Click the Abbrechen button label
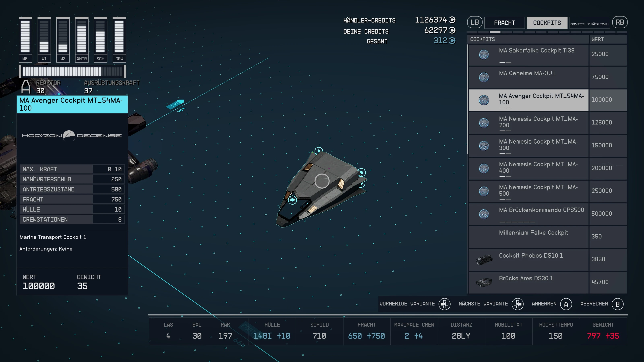644x362 pixels. (x=594, y=304)
